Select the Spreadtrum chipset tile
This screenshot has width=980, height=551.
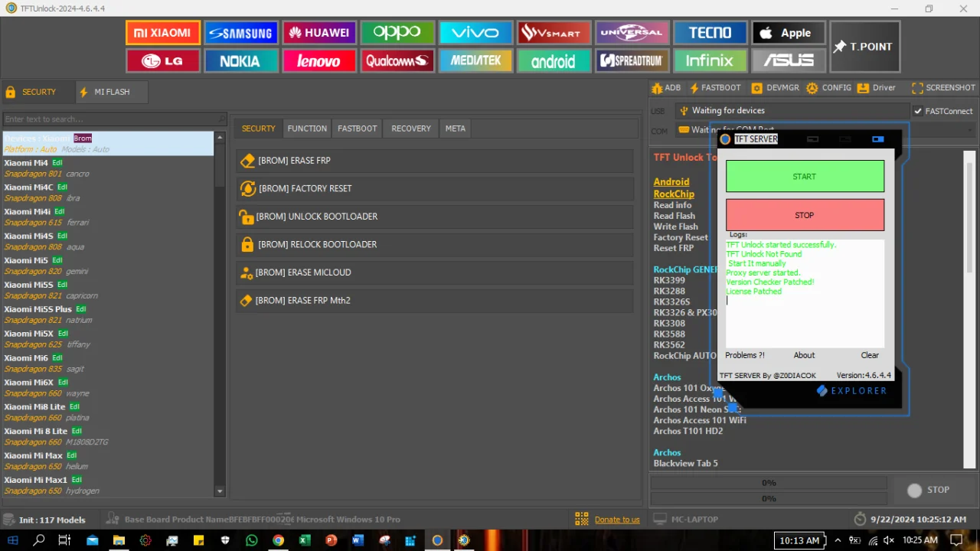pyautogui.click(x=632, y=60)
